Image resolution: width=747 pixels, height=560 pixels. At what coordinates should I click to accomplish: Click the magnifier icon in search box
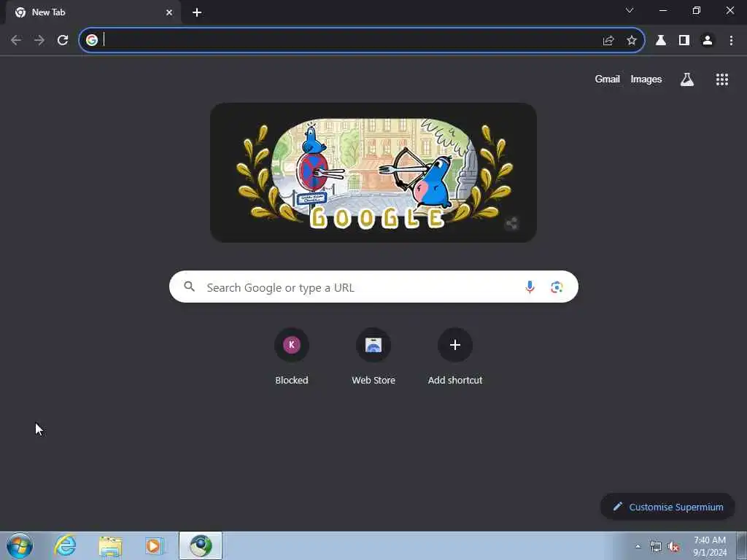pyautogui.click(x=190, y=287)
